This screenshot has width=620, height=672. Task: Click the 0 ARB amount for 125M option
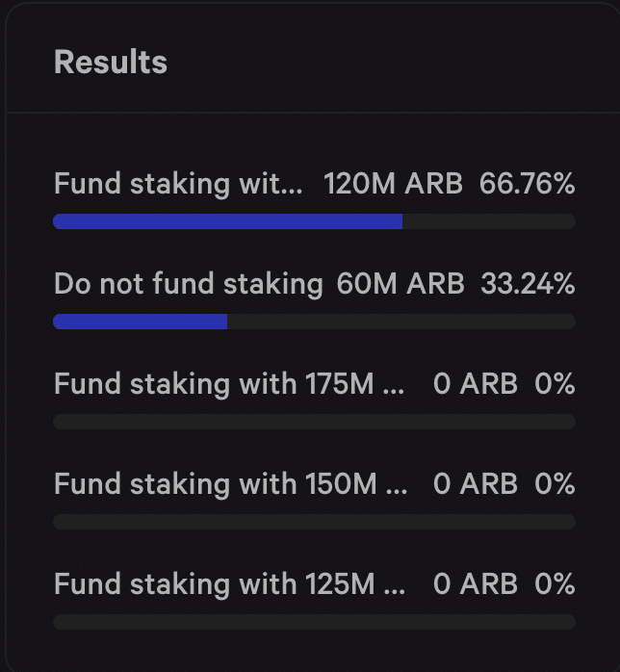(476, 584)
